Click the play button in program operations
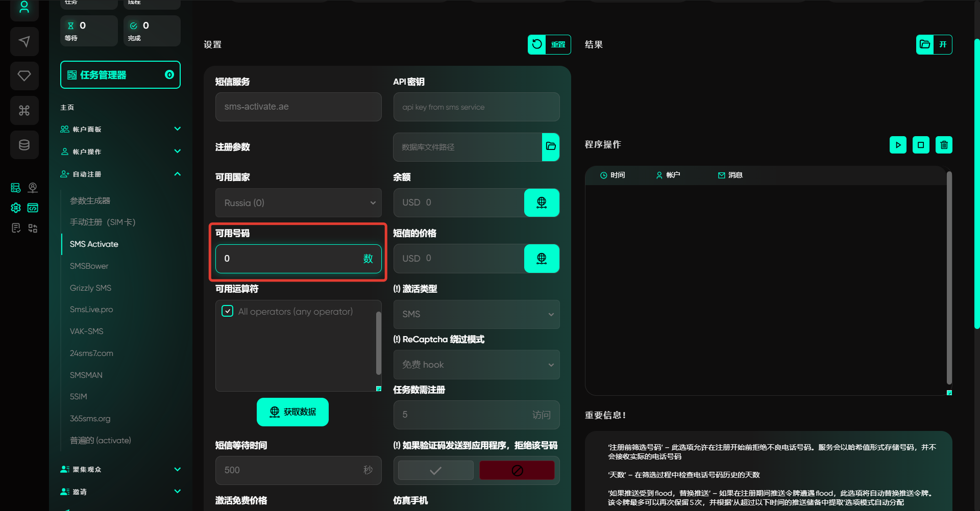This screenshot has width=980, height=511. click(x=898, y=145)
